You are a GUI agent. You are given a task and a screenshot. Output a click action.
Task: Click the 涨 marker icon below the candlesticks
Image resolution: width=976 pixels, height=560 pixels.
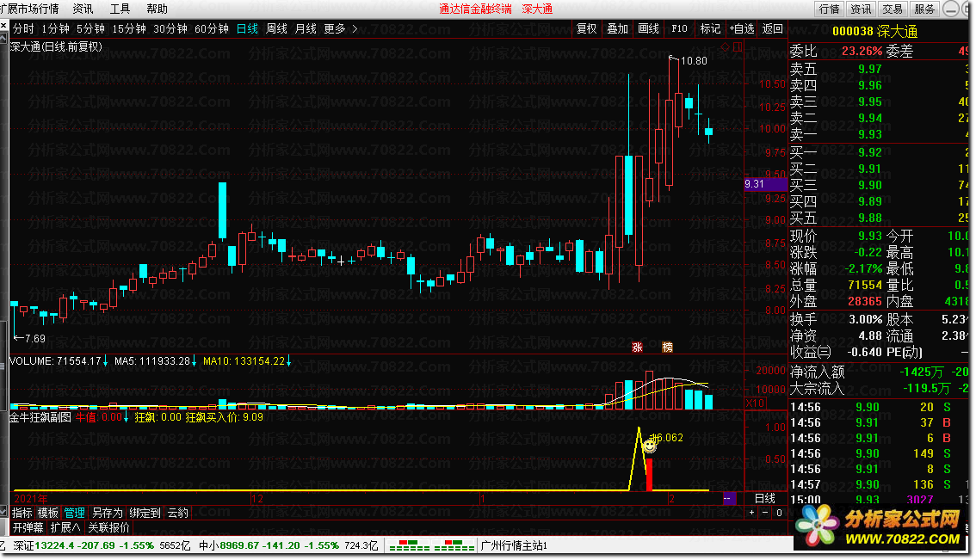pyautogui.click(x=637, y=348)
